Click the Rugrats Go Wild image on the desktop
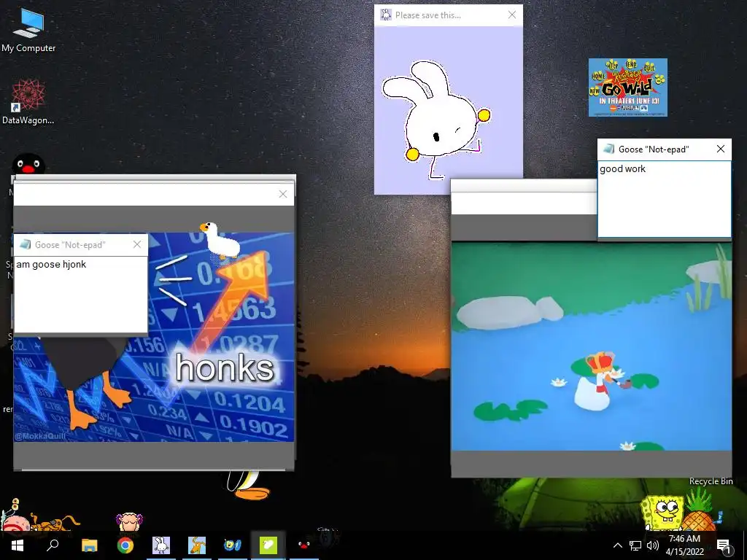The image size is (747, 560). pyautogui.click(x=628, y=87)
